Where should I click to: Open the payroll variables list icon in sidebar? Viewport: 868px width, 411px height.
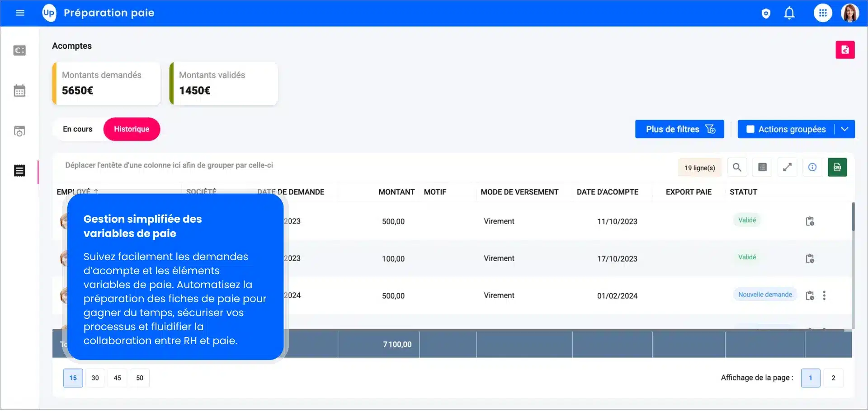point(19,171)
